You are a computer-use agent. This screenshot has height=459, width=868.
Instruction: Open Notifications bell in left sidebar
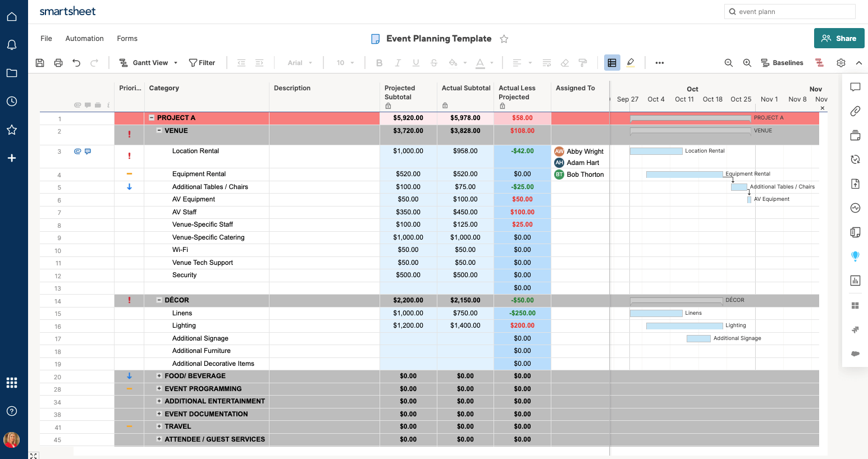12,45
